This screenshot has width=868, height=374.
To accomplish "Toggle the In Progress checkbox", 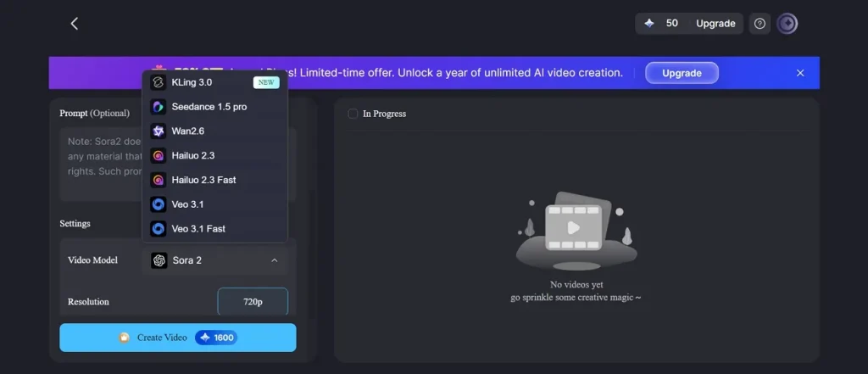I will click(x=353, y=114).
